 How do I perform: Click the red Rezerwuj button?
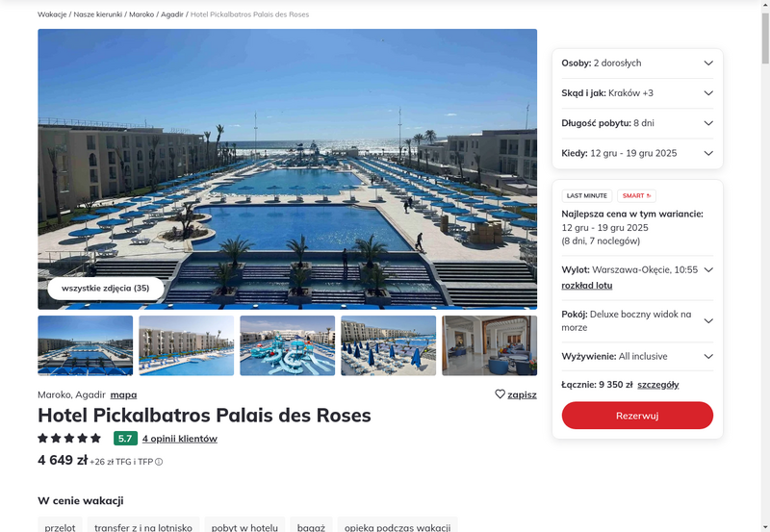click(637, 416)
